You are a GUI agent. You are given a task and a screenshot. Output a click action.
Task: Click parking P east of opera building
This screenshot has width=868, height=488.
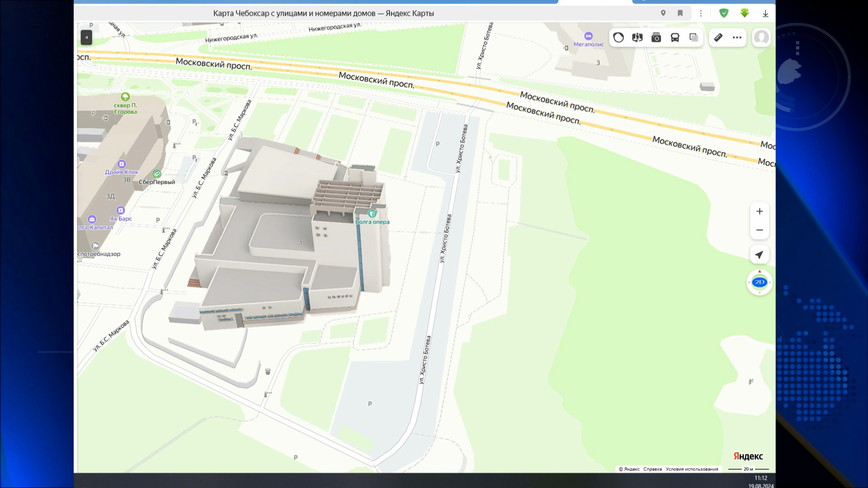click(x=437, y=144)
